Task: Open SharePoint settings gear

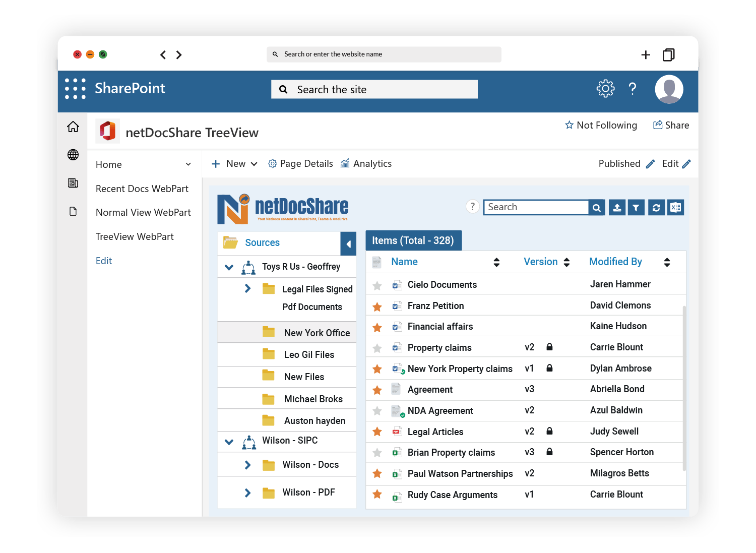Action: (x=605, y=89)
